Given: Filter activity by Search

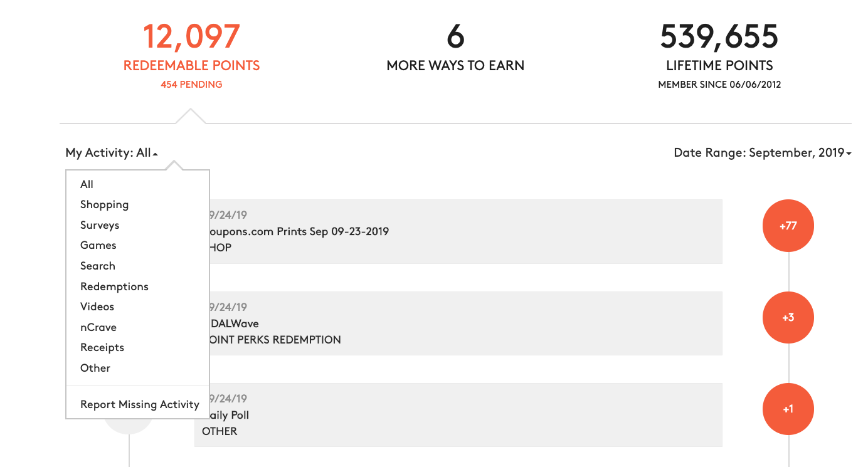Looking at the screenshot, I should coord(98,266).
